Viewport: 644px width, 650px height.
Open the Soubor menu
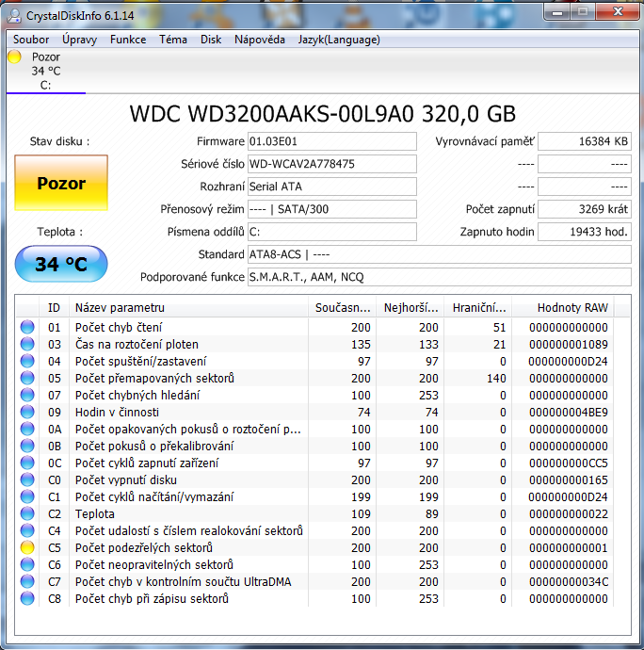[x=31, y=40]
